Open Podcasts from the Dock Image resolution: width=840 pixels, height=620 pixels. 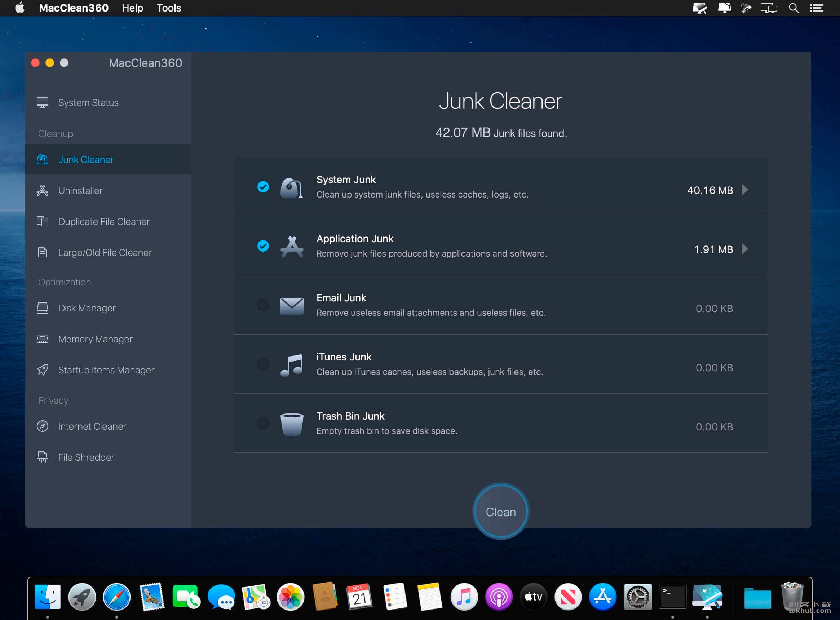coord(499,596)
